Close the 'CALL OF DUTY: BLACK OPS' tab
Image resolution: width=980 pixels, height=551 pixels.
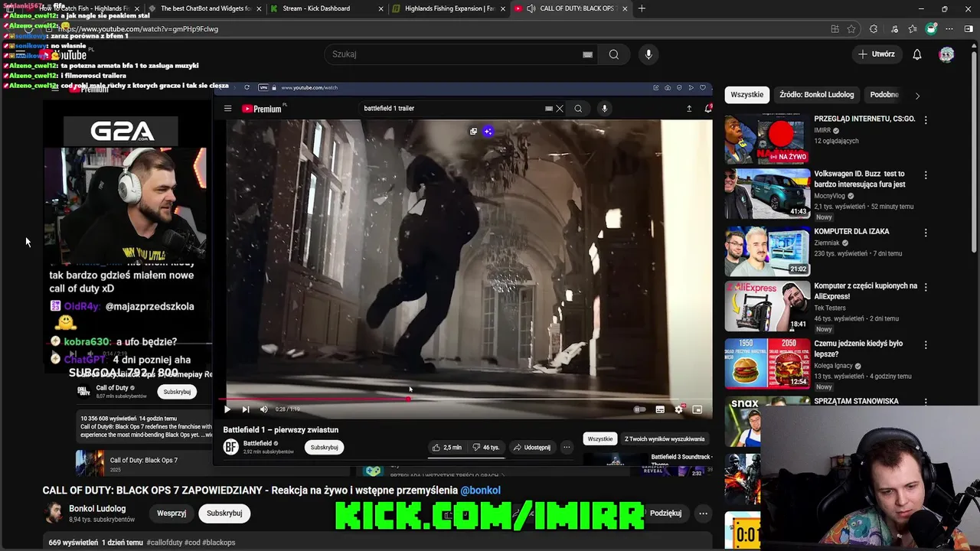coord(625,8)
